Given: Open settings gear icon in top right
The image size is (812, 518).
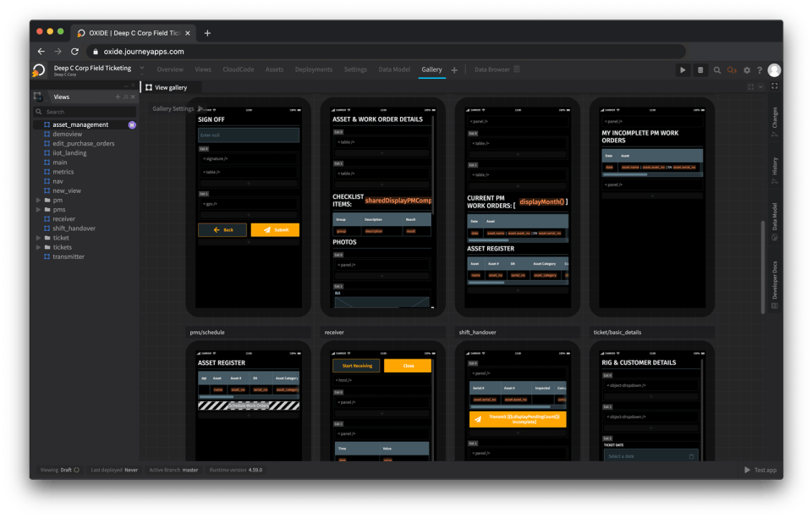Looking at the screenshot, I should [746, 70].
